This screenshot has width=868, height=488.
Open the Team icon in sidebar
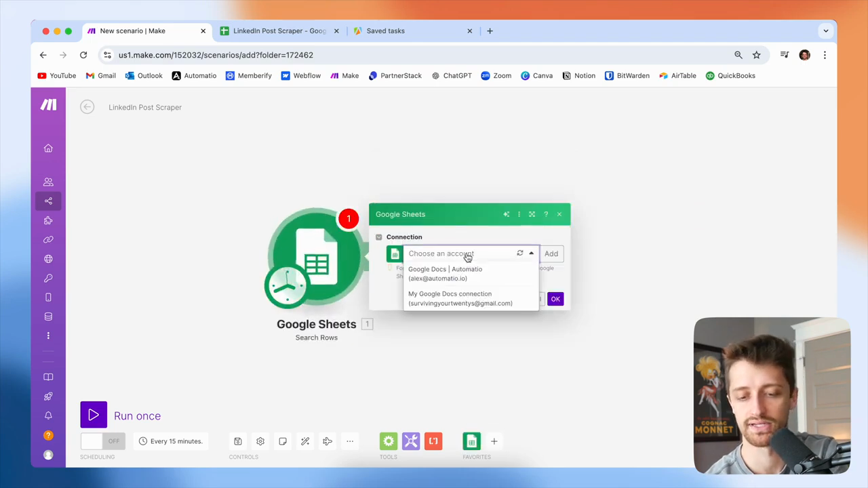(x=48, y=182)
